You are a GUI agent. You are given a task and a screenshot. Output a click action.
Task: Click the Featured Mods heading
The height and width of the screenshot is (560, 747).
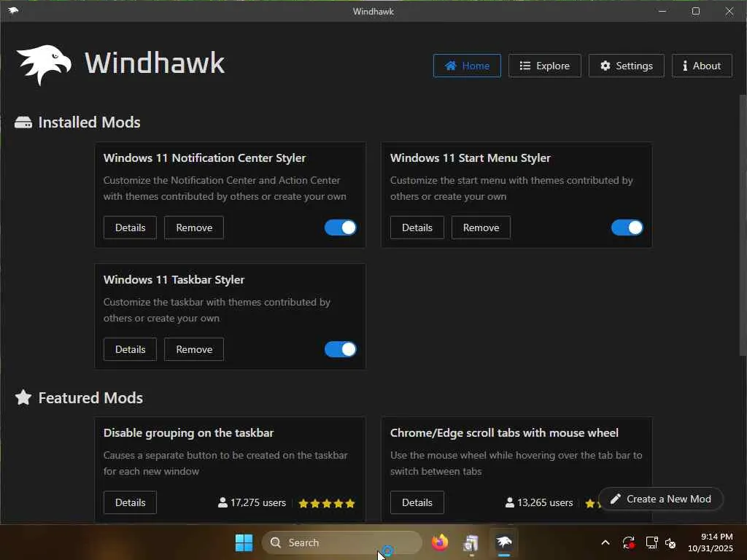[90, 397]
